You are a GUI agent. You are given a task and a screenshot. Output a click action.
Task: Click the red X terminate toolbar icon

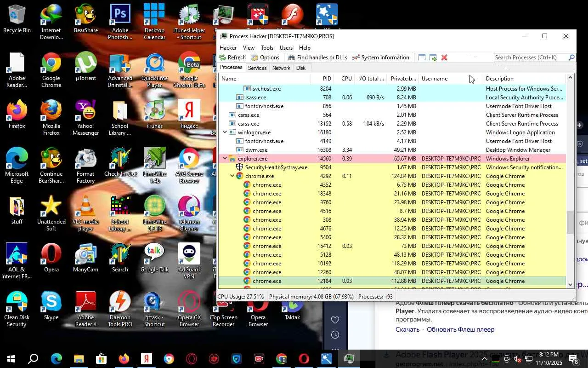pos(444,57)
